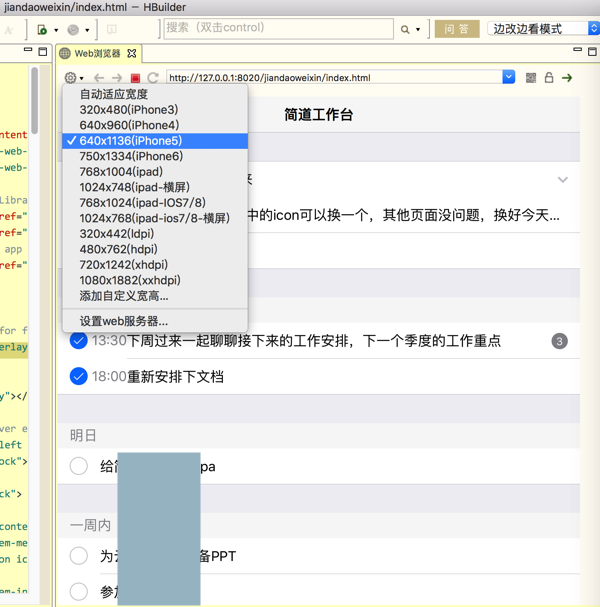Image resolution: width=600 pixels, height=607 pixels.
Task: Expand the task card chevron
Action: click(x=562, y=180)
